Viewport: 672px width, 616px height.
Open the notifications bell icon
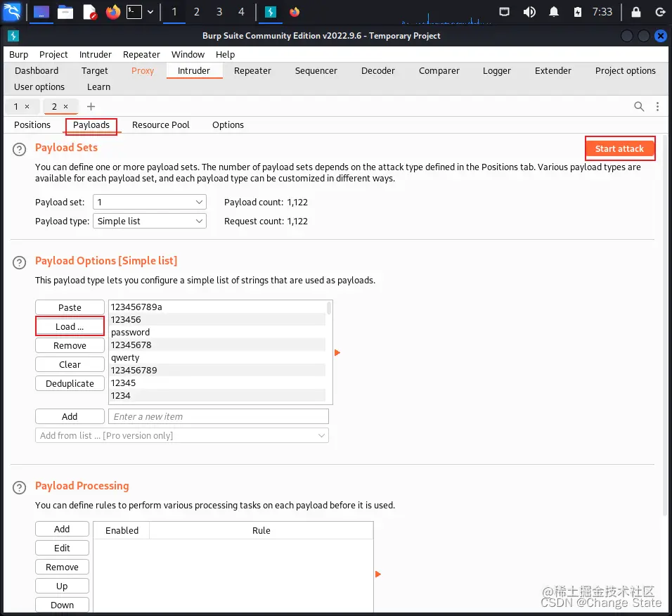[x=554, y=12]
